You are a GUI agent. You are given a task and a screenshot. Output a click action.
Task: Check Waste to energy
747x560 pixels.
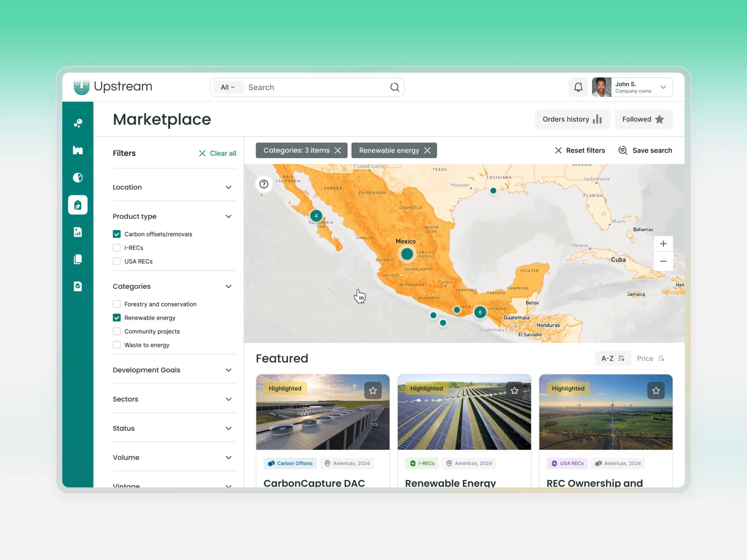[116, 345]
